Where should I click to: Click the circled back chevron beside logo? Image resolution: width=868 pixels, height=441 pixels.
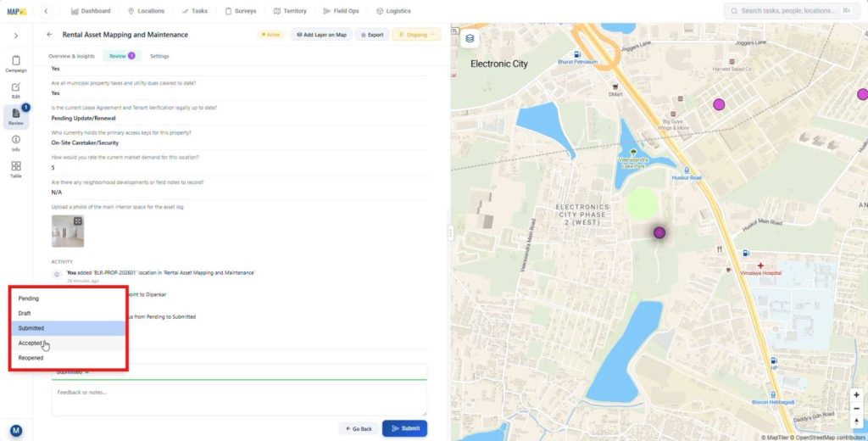tap(46, 11)
